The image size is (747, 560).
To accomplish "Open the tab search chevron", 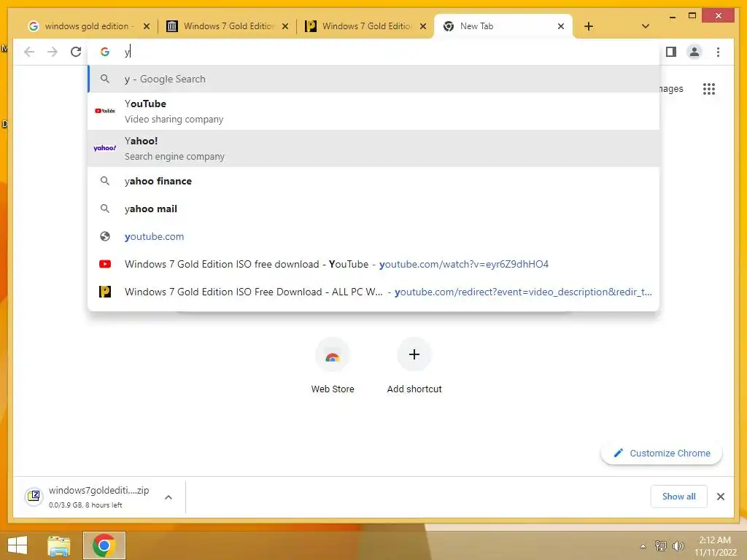I will click(646, 26).
